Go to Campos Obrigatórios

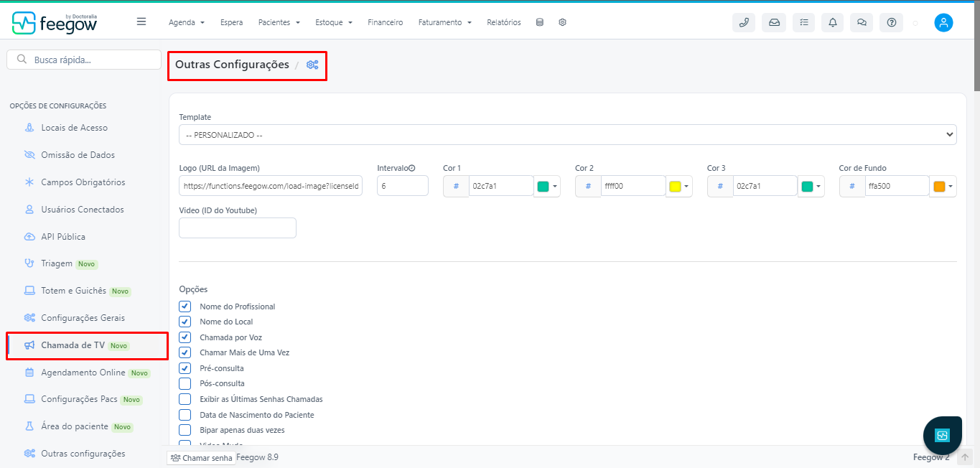point(83,182)
